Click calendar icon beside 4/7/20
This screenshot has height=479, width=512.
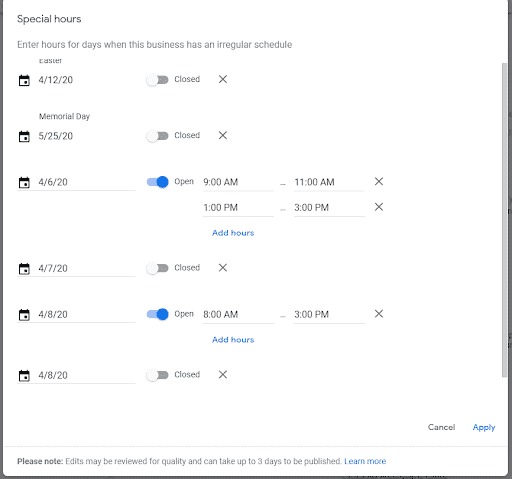point(24,269)
